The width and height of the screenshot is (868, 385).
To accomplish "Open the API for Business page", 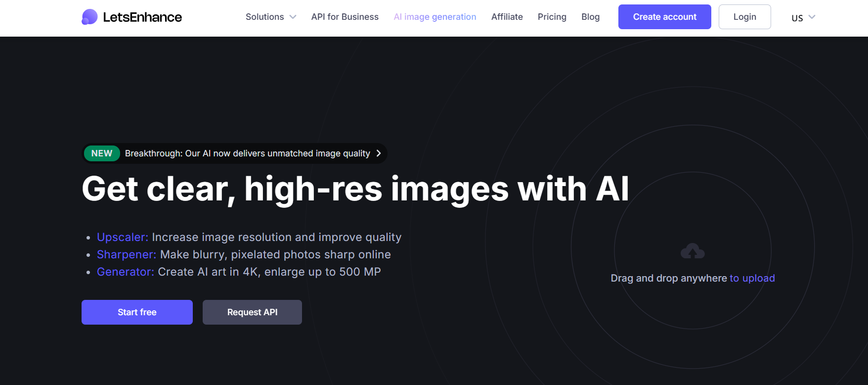I will click(x=345, y=17).
